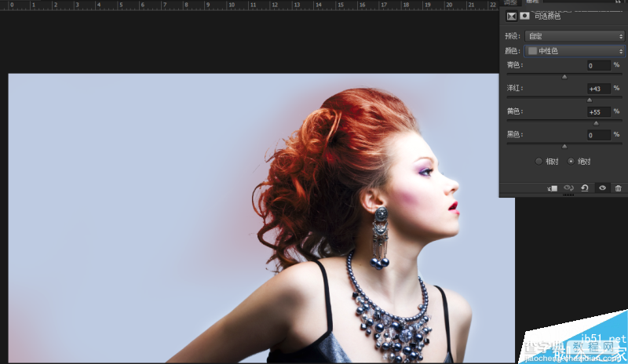This screenshot has width=628, height=364.
Task: Toggle adjustment layer visibility eye icon
Action: [602, 187]
